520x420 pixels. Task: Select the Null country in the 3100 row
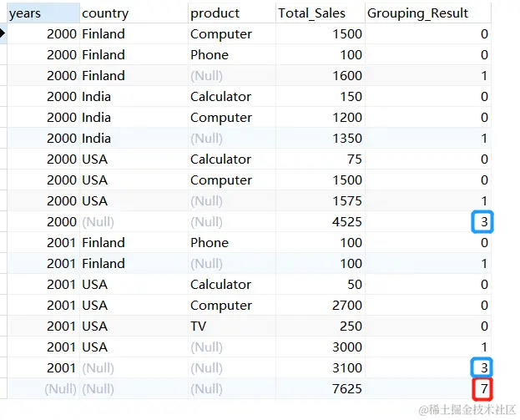pos(134,368)
